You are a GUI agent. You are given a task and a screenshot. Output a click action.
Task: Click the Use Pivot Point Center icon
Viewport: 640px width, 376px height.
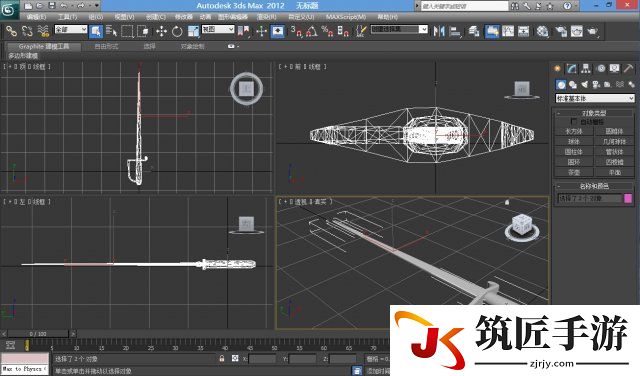244,31
